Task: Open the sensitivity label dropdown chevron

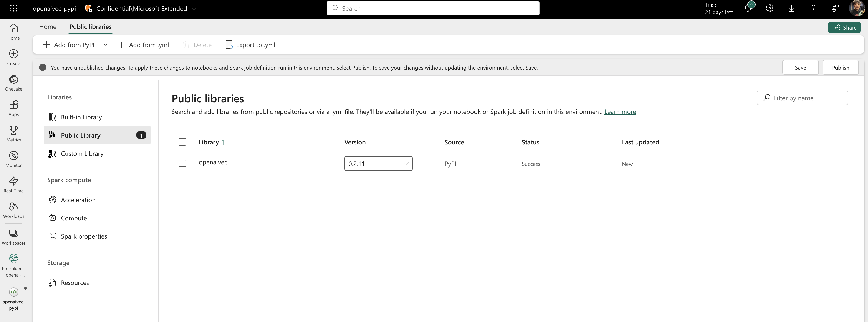Action: pos(194,9)
